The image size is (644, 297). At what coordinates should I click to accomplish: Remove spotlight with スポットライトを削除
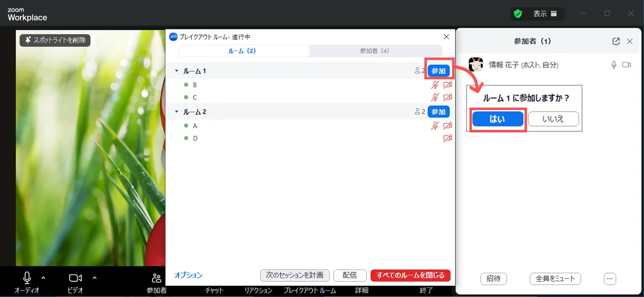[x=55, y=40]
